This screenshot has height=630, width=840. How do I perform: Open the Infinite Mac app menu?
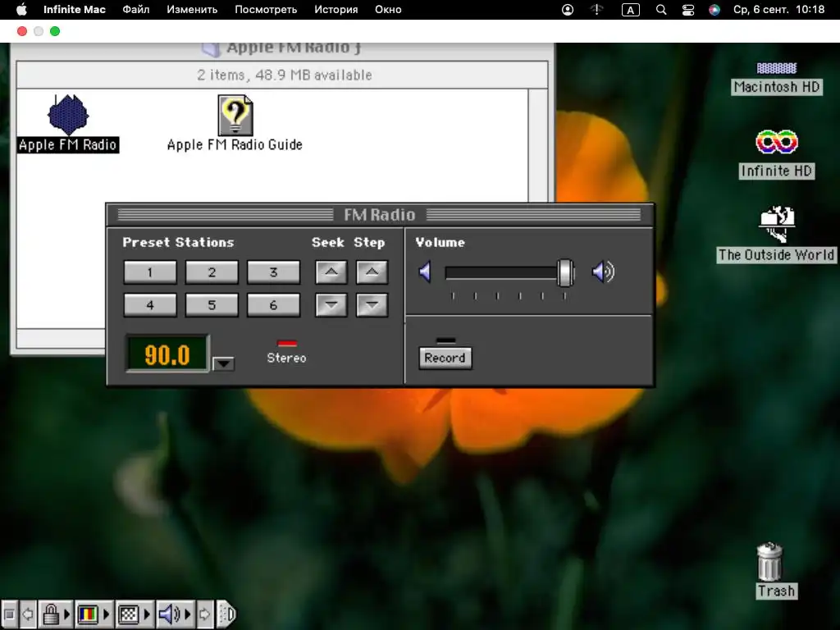pos(75,10)
